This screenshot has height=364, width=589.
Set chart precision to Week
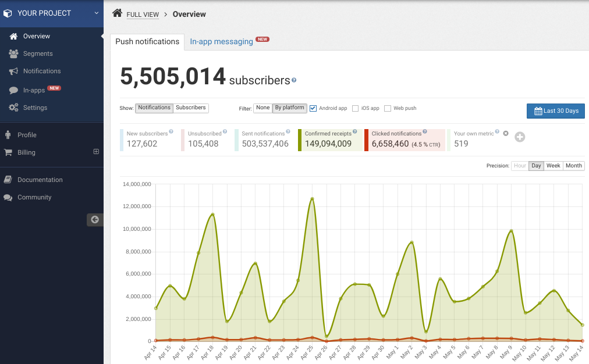click(x=553, y=166)
